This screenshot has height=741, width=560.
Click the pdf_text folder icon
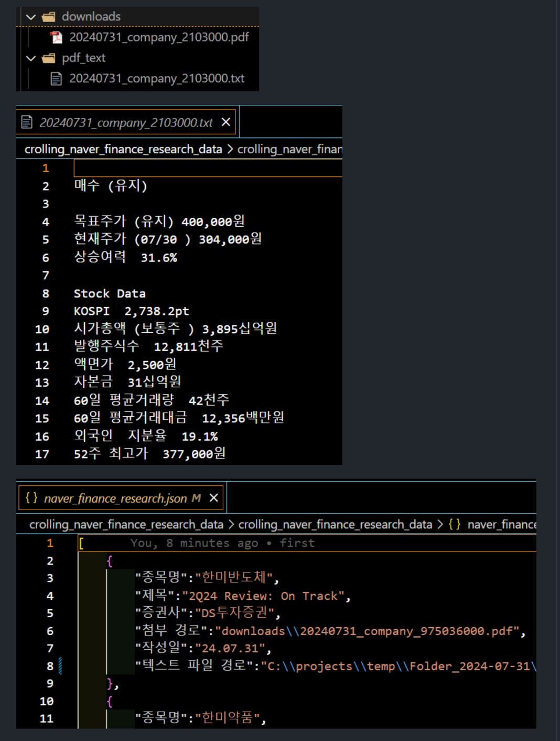click(49, 58)
